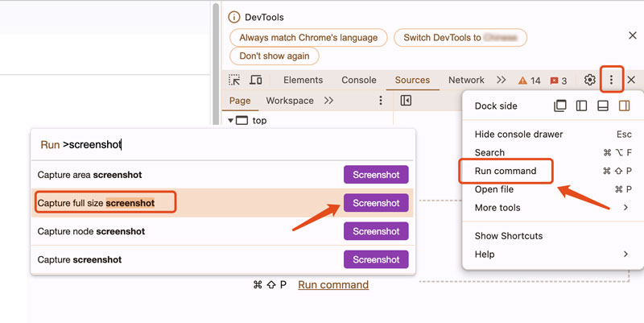Click Always match Chrome's language button
Screen dimensions: 644x323
point(308,37)
